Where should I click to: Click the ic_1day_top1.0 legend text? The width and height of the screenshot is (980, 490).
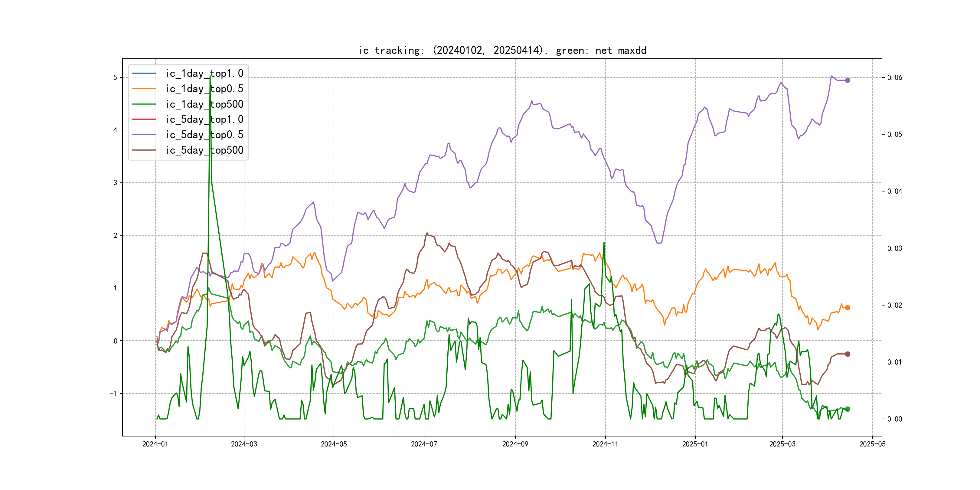204,73
